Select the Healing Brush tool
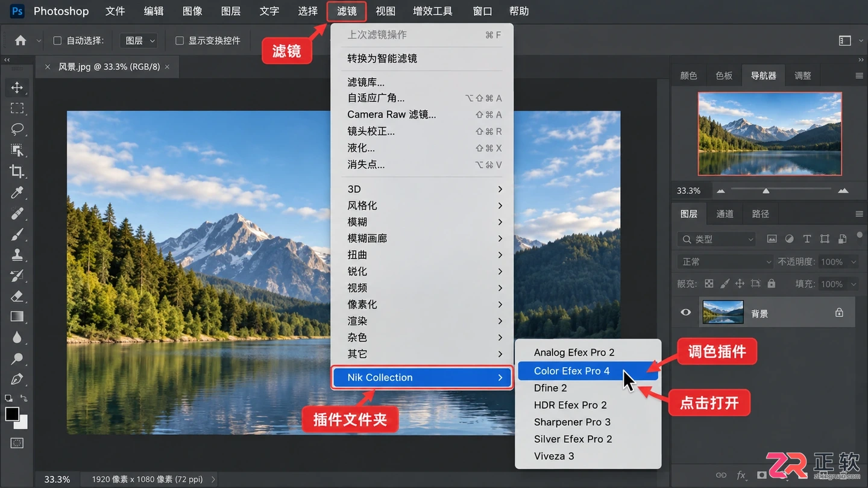This screenshot has height=488, width=868. click(x=17, y=213)
